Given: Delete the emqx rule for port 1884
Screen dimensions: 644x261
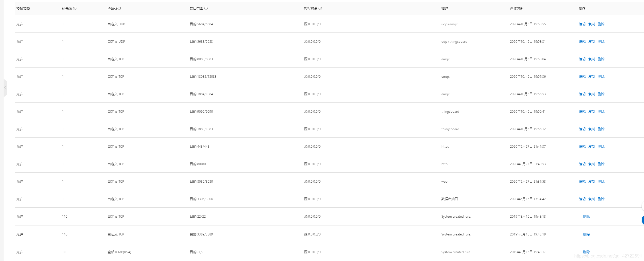Looking at the screenshot, I should pos(601,94).
